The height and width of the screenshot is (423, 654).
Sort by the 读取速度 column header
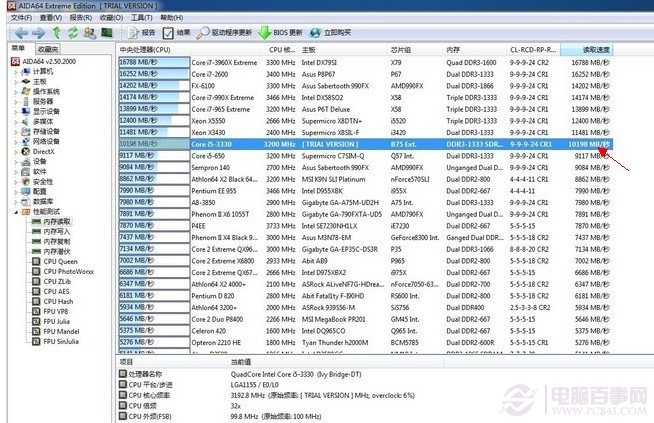click(586, 50)
